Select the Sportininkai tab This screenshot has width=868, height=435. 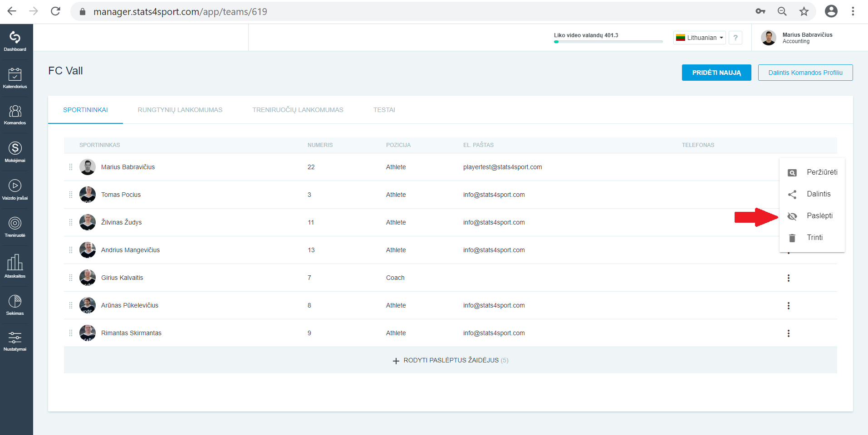pos(85,110)
